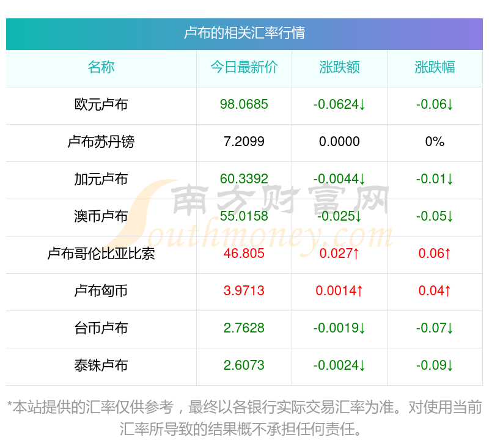The image size is (489, 448).
Task: Click the price 7.2099
Action: [x=244, y=142]
